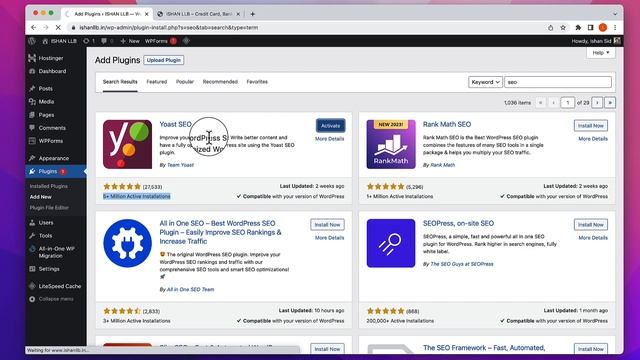The image size is (640, 360).
Task: Open More Details for Yoast SEO
Action: pyautogui.click(x=329, y=139)
